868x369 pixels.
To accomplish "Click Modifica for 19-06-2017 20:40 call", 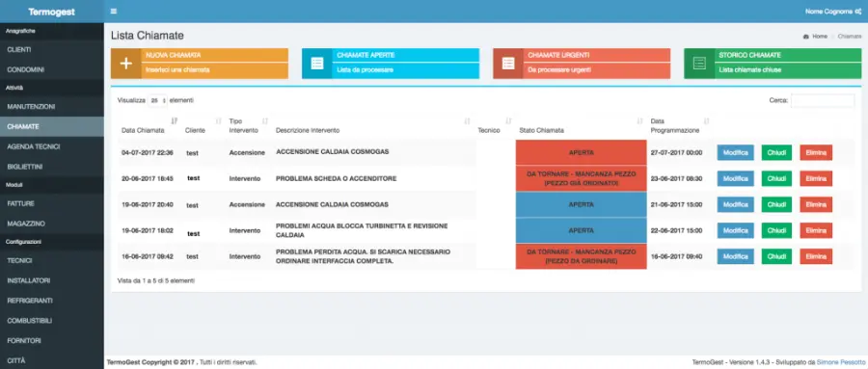I will 735,204.
